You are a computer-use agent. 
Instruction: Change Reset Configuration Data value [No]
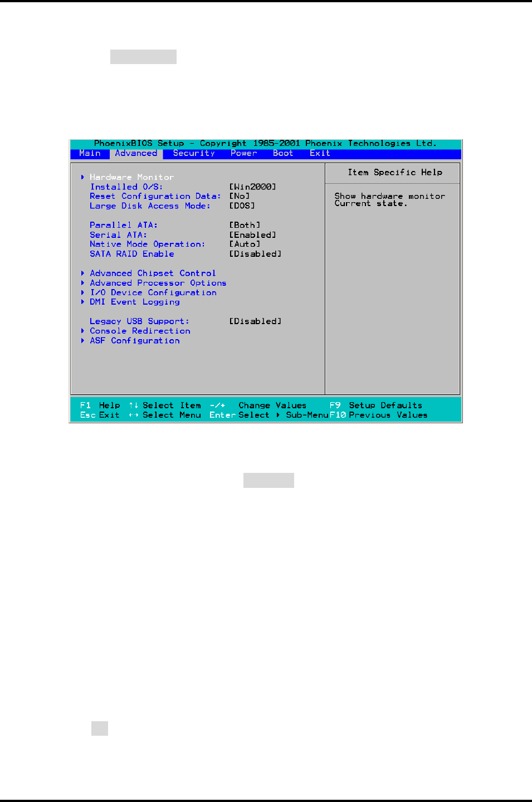coord(240,196)
